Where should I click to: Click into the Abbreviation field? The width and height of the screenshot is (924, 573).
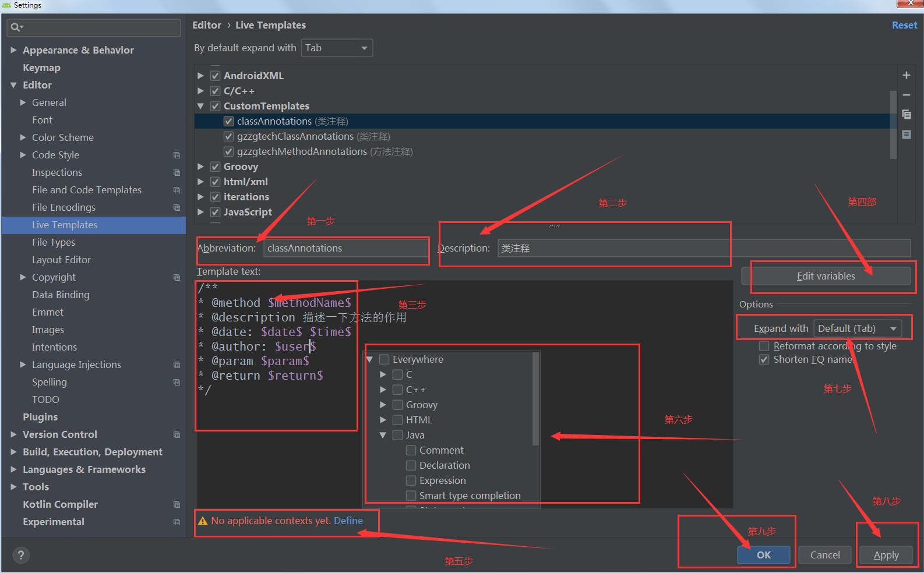(345, 248)
